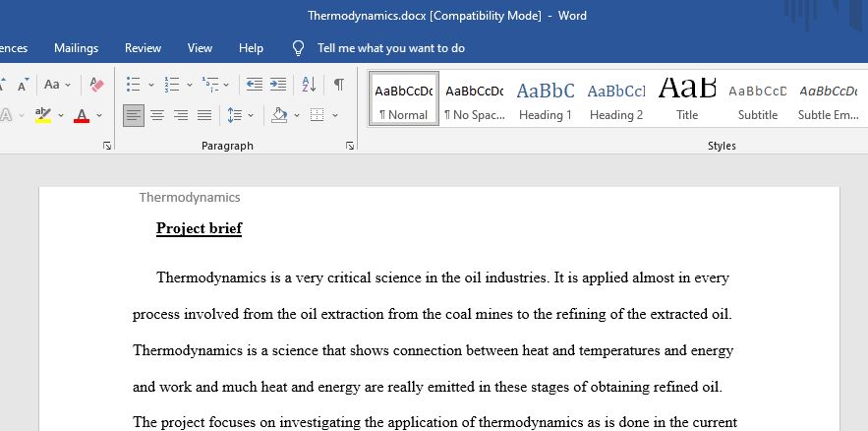Open the Numbering dropdown arrow
868x431 pixels.
tap(190, 85)
